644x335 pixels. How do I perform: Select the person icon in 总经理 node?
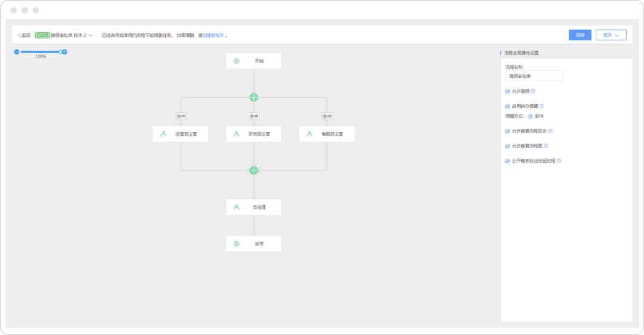click(237, 207)
